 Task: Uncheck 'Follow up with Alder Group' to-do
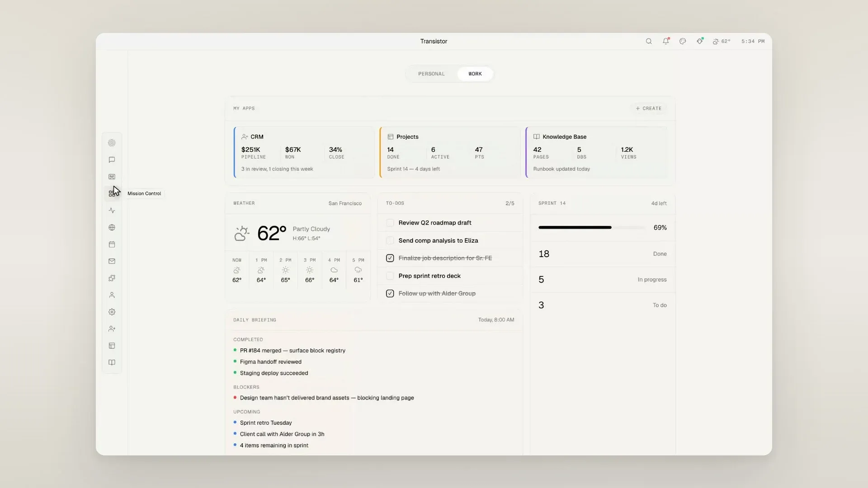pyautogui.click(x=390, y=293)
